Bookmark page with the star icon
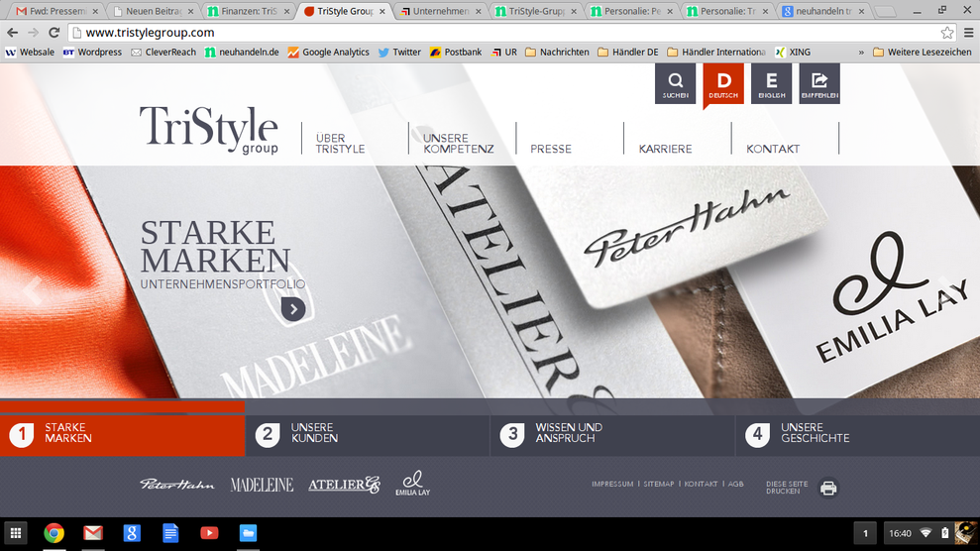 tap(947, 33)
